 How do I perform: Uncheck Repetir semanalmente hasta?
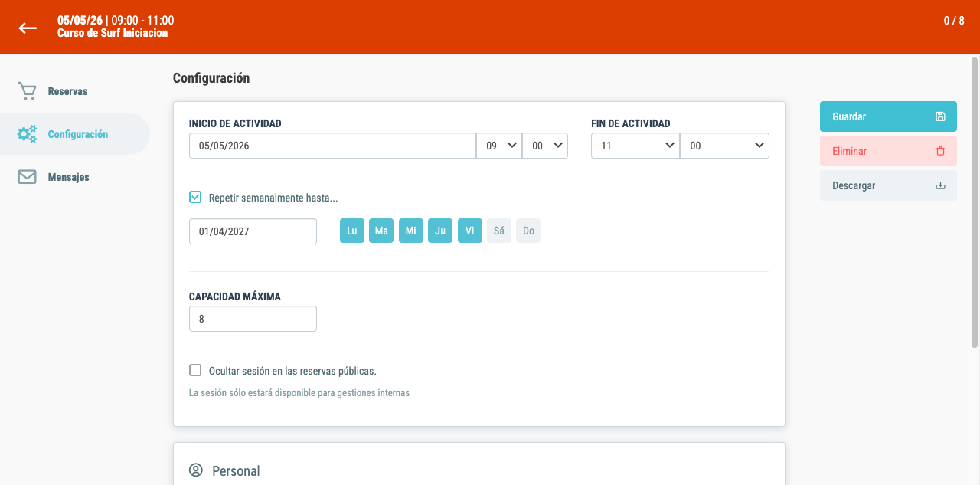tap(195, 198)
